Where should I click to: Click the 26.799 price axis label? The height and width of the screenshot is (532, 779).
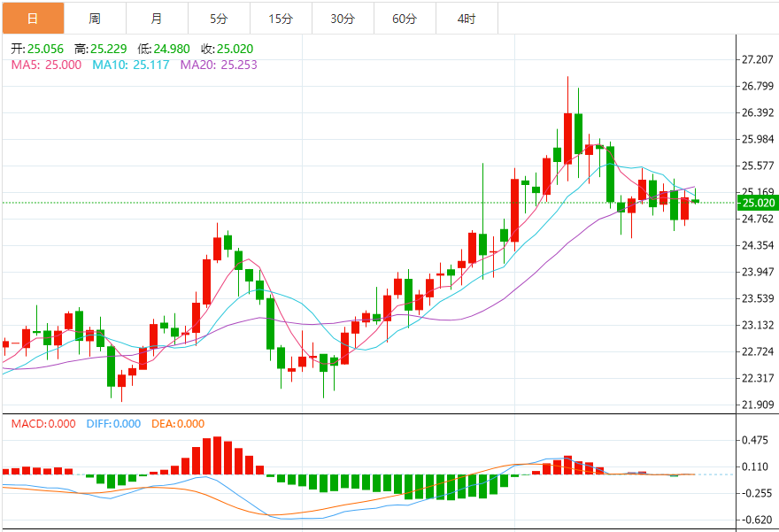(758, 86)
